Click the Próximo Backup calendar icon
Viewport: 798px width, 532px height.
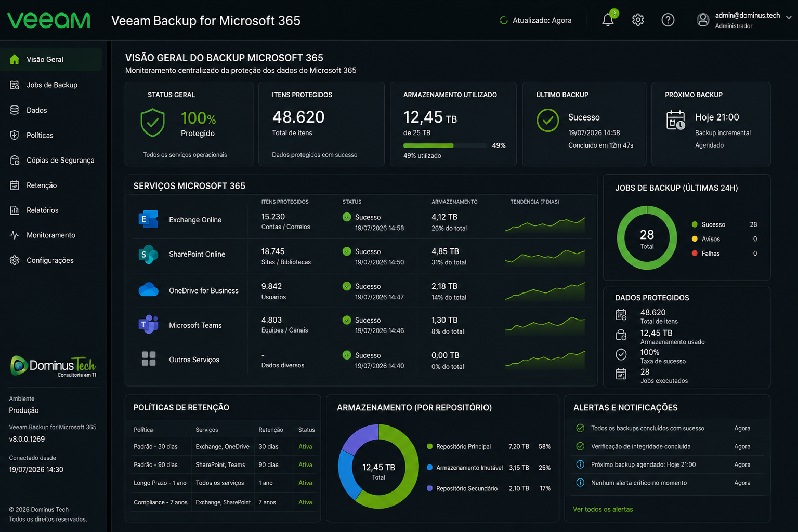click(x=676, y=120)
